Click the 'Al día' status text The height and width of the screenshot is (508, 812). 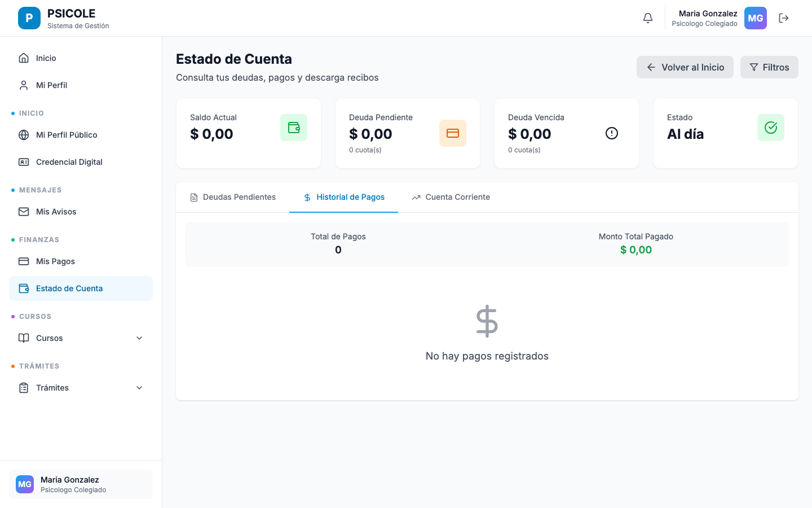click(685, 134)
